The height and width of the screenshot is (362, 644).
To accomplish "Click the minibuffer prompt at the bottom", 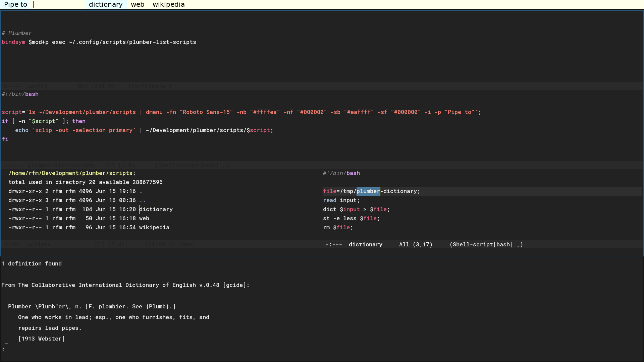I will click(x=5, y=349).
